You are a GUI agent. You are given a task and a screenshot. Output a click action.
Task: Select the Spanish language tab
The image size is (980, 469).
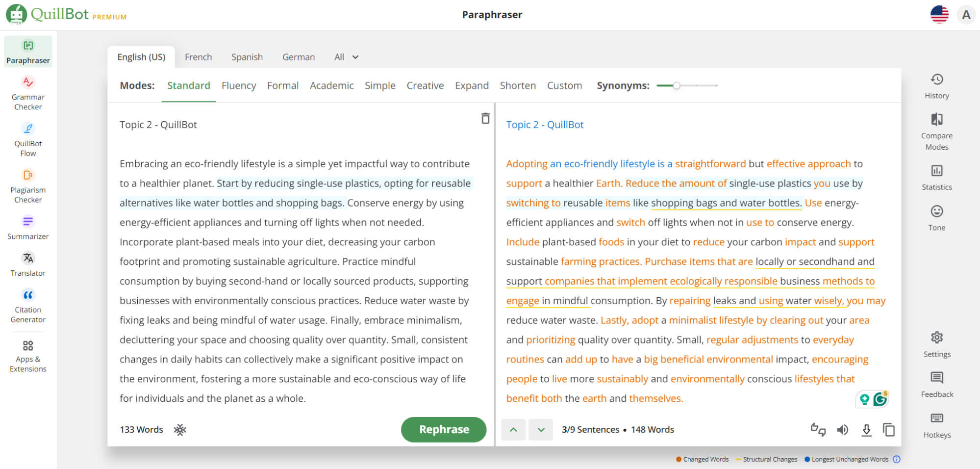(x=247, y=57)
